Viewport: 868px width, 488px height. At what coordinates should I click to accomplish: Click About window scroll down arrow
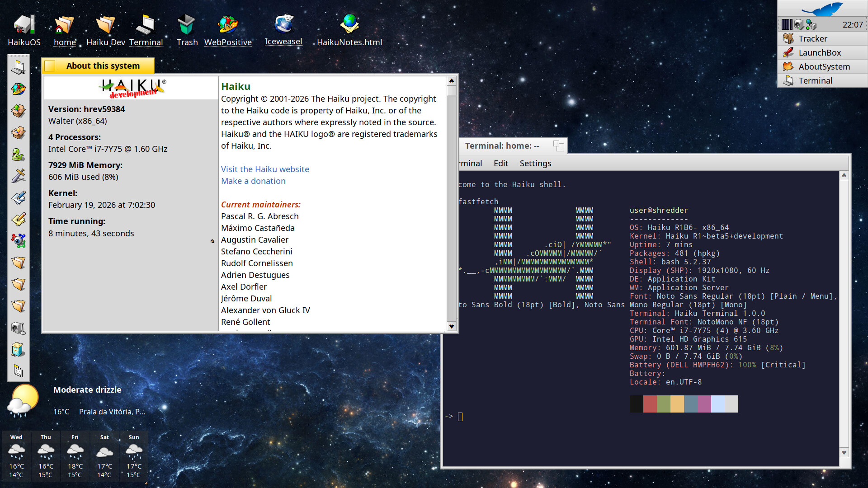451,326
